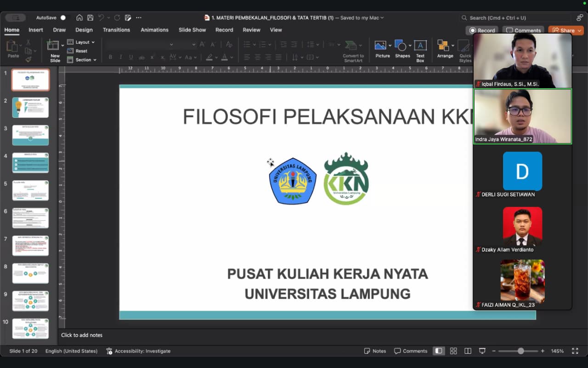This screenshot has width=588, height=368.
Task: Open the Section dropdown menu
Action: pos(83,60)
